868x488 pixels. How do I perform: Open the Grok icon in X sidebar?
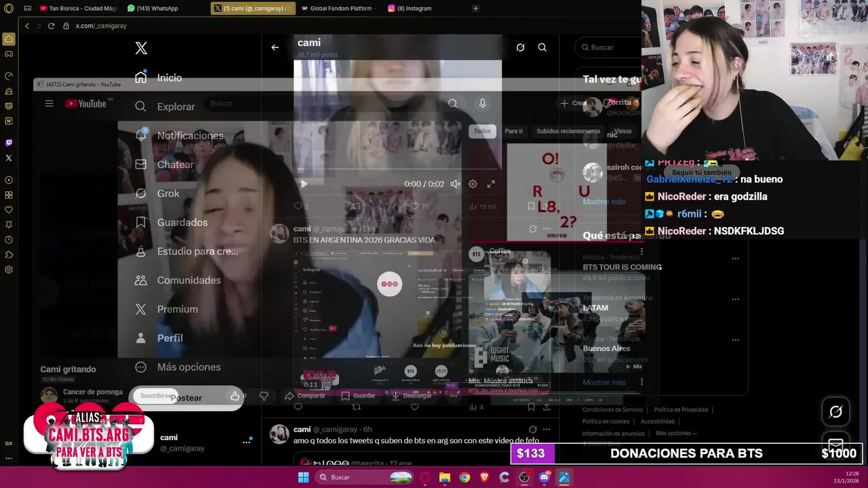[x=140, y=193]
